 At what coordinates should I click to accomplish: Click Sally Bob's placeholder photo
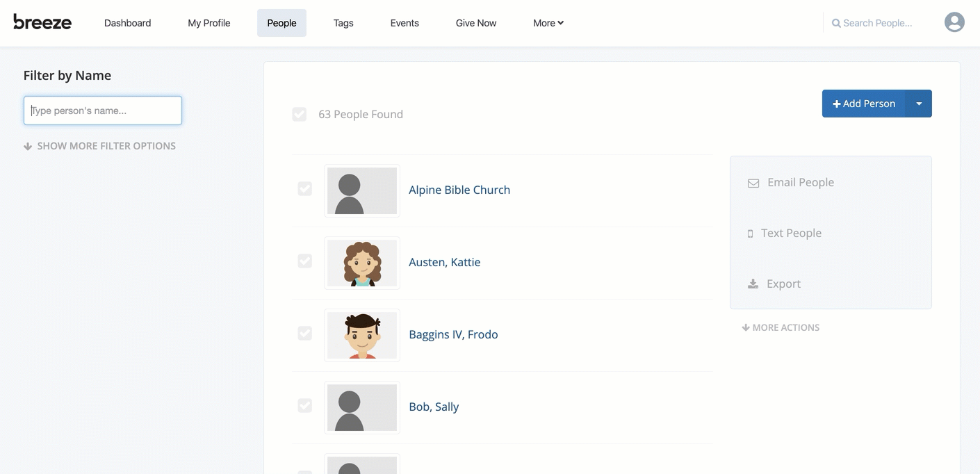tap(362, 407)
